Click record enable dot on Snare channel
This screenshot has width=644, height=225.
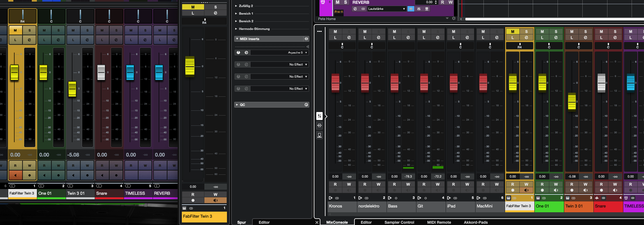coord(601,190)
